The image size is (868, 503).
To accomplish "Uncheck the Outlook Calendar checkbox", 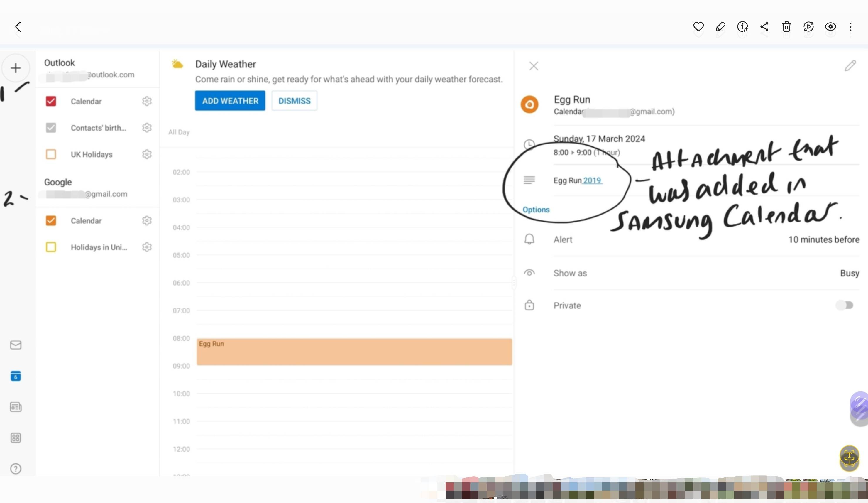I will click(51, 101).
